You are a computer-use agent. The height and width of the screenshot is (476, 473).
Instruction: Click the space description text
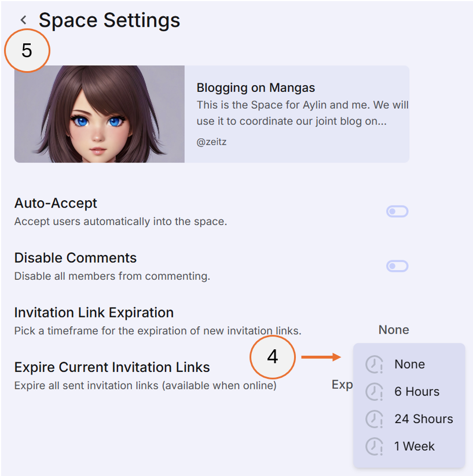302,113
